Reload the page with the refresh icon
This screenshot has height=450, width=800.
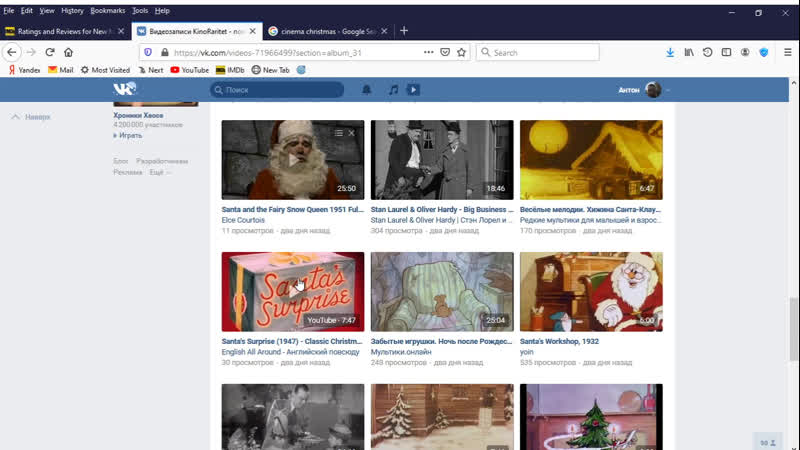49,52
